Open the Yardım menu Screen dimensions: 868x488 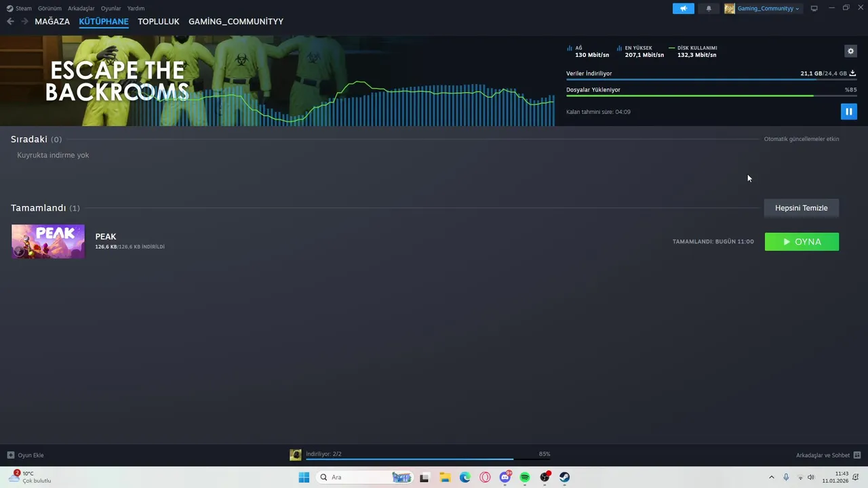136,8
